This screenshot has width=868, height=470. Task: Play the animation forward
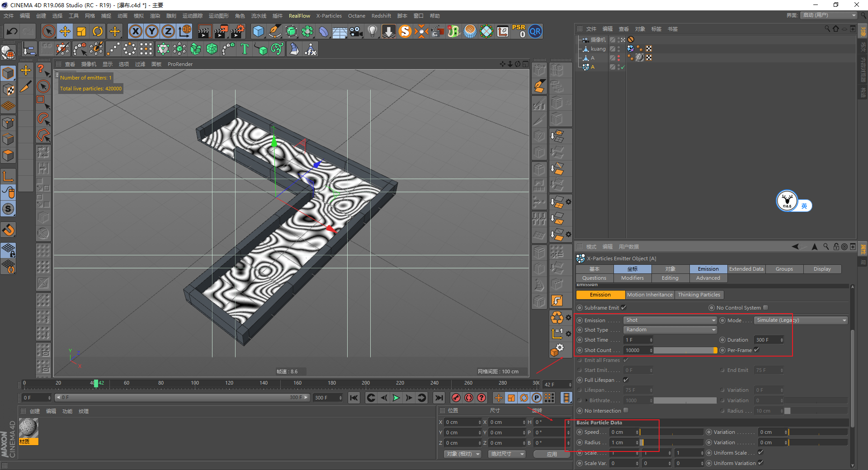(396, 398)
